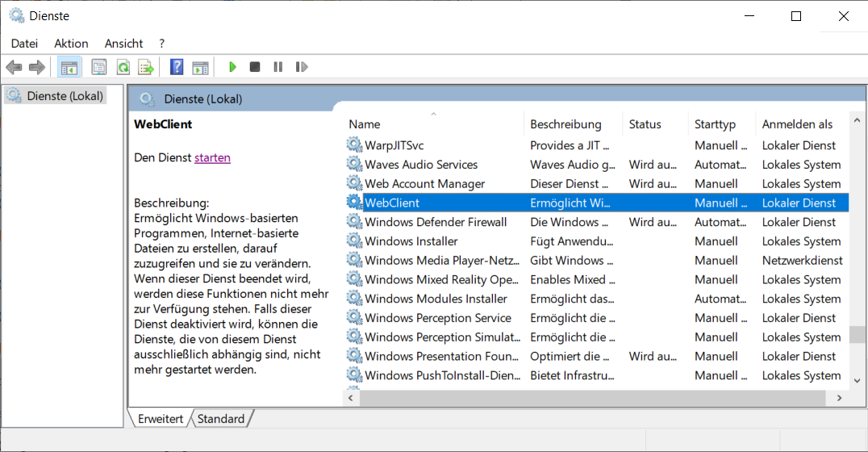This screenshot has width=868, height=452.
Task: Click gear icon of Web Account Manager
Action: (x=354, y=182)
